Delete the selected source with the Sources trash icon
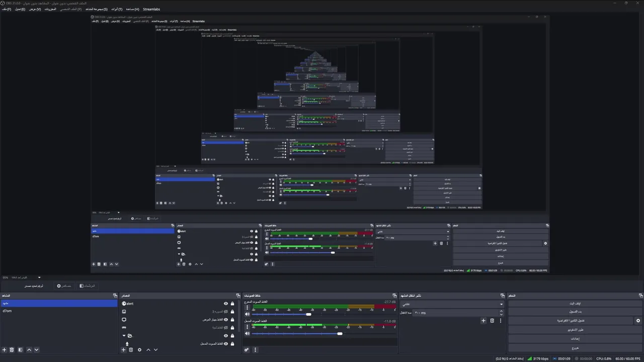 tap(131, 349)
